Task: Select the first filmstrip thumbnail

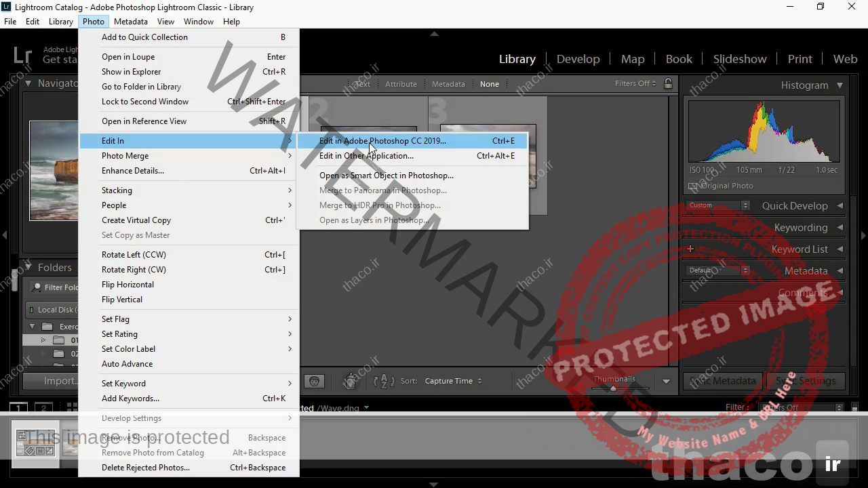Action: (35, 443)
